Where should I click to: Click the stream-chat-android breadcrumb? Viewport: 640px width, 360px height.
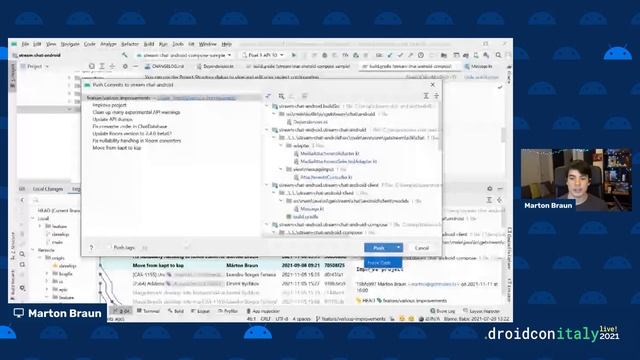coord(36,55)
